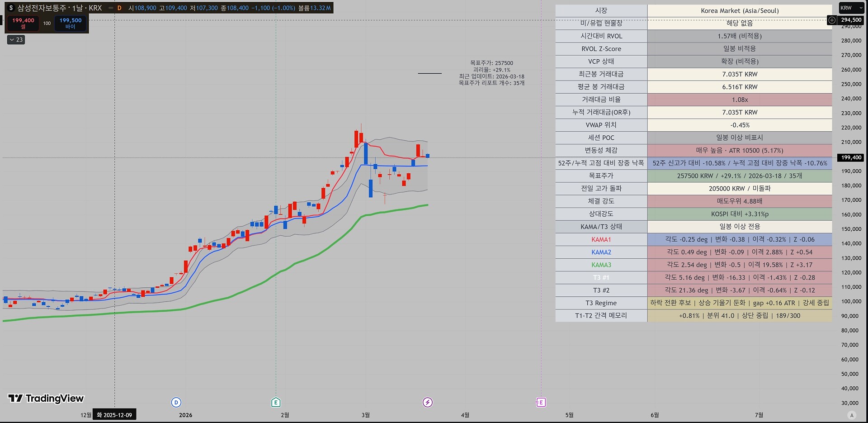Click the 250,000 price axis label
The height and width of the screenshot is (423, 868).
pyautogui.click(x=851, y=84)
